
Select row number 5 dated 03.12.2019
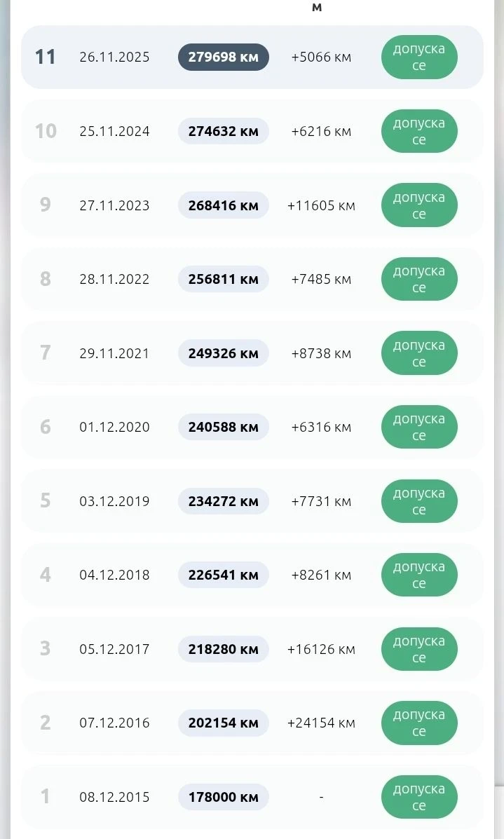(x=252, y=501)
